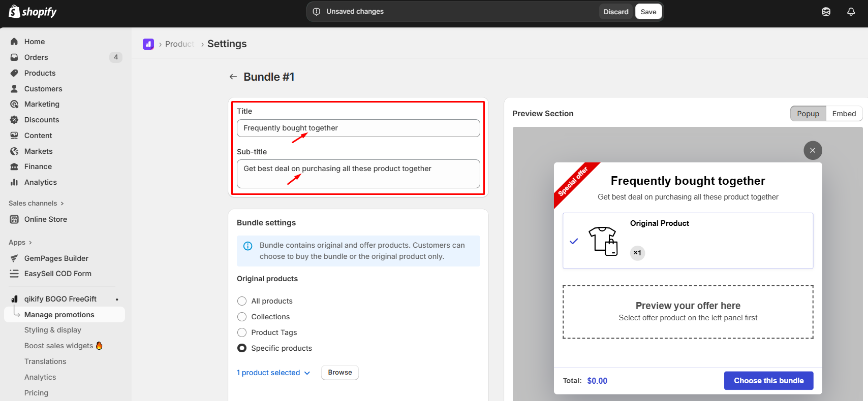
Task: Click the qikify app icon in breadcrumb
Action: (148, 44)
